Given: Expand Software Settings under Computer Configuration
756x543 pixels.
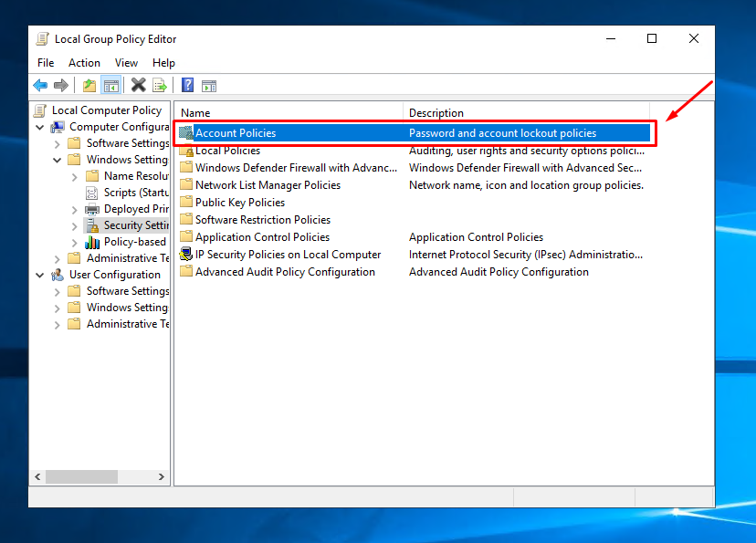Looking at the screenshot, I should click(57, 144).
